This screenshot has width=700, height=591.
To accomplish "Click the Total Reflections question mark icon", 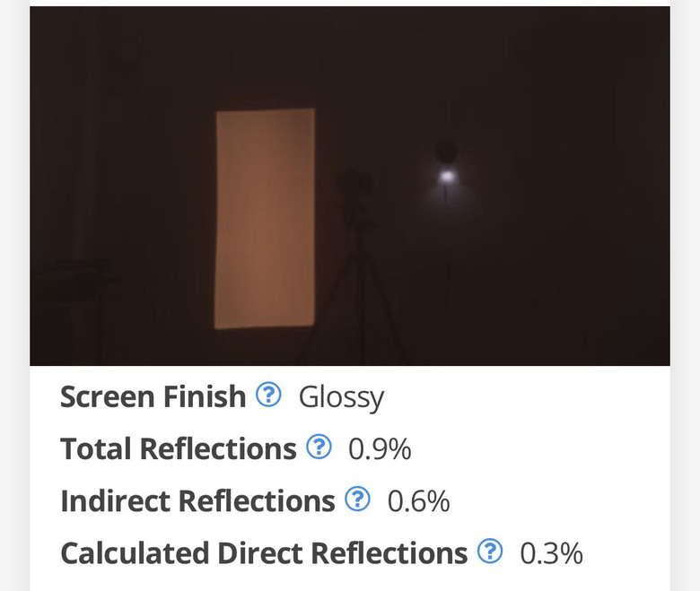I will pos(319,447).
